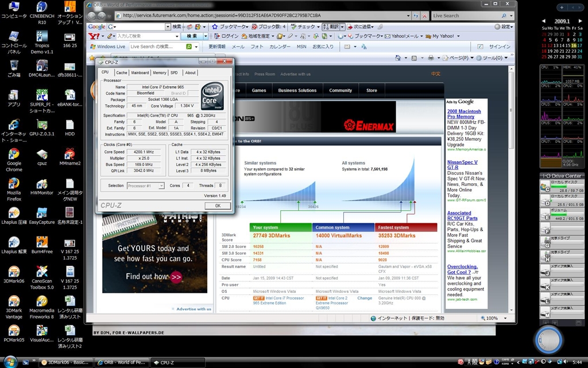
Task: Open the 2008 Macintosh Pro Memory ad link
Action: click(464, 114)
